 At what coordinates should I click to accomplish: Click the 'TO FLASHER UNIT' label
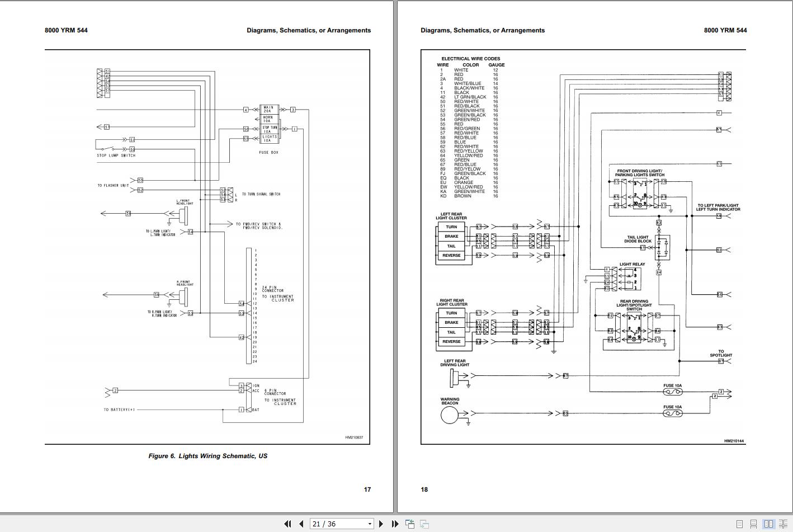pyautogui.click(x=113, y=185)
